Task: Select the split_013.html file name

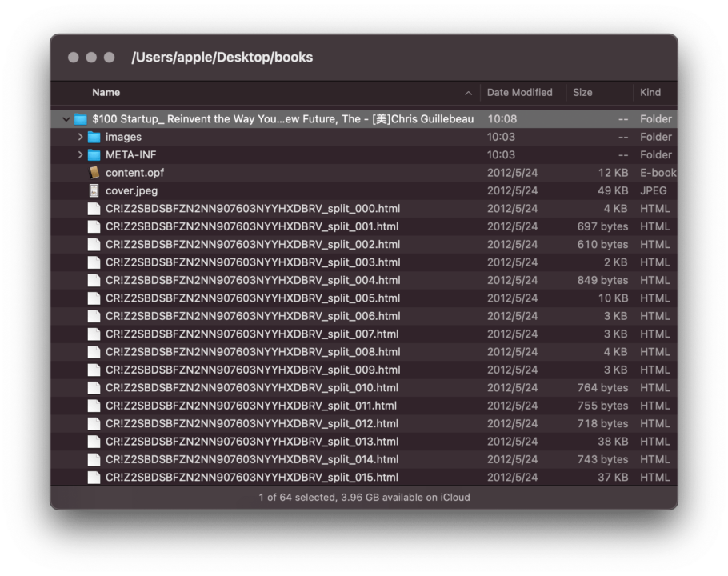Action: (x=252, y=442)
